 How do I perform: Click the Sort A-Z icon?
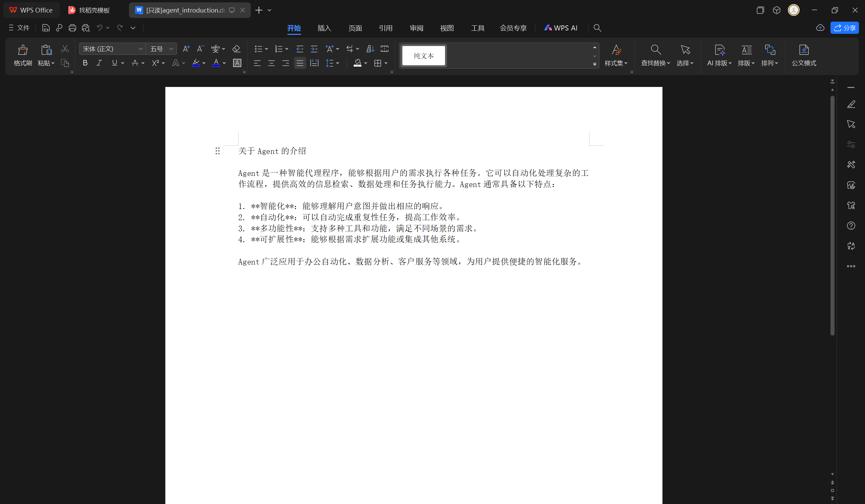click(370, 49)
